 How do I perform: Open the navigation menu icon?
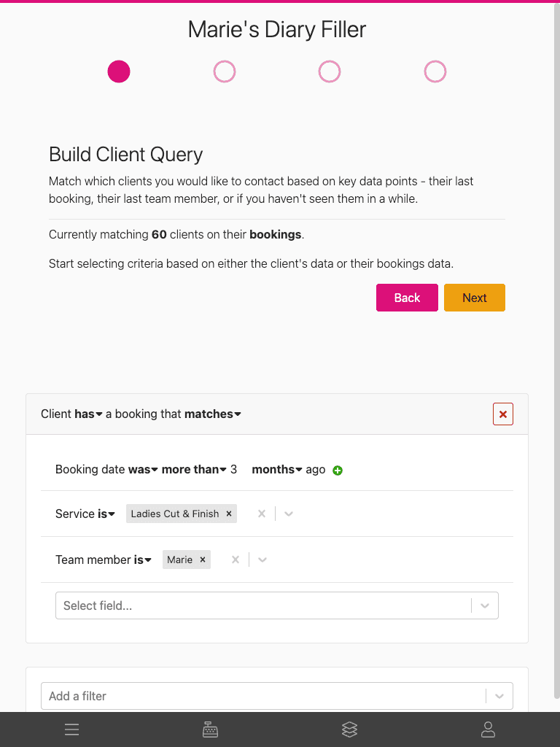[x=71, y=729]
